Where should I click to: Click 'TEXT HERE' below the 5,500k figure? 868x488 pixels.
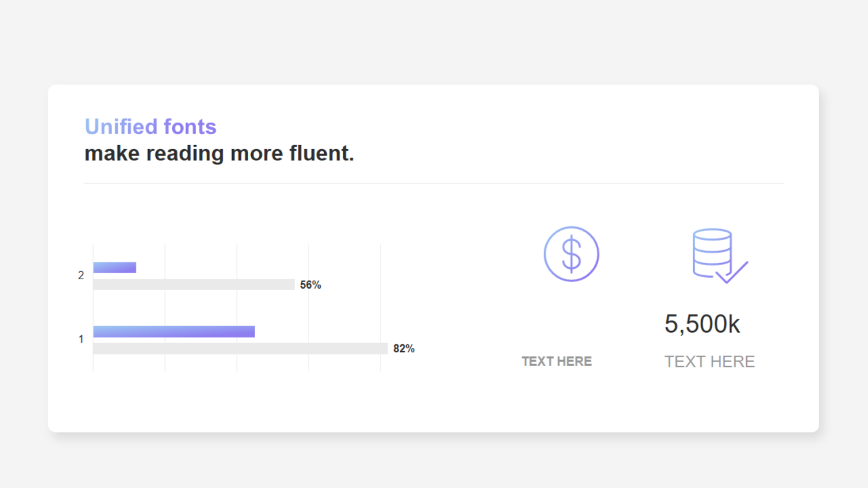[x=709, y=362]
